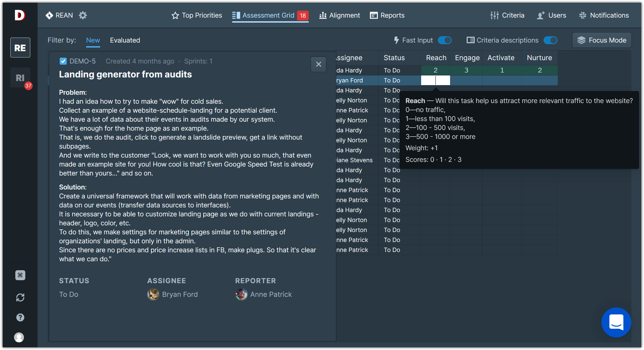
Task: Open the chat support bubble
Action: [616, 322]
